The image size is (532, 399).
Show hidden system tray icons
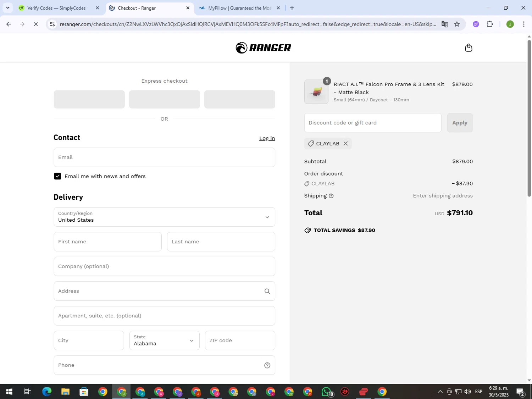440,392
